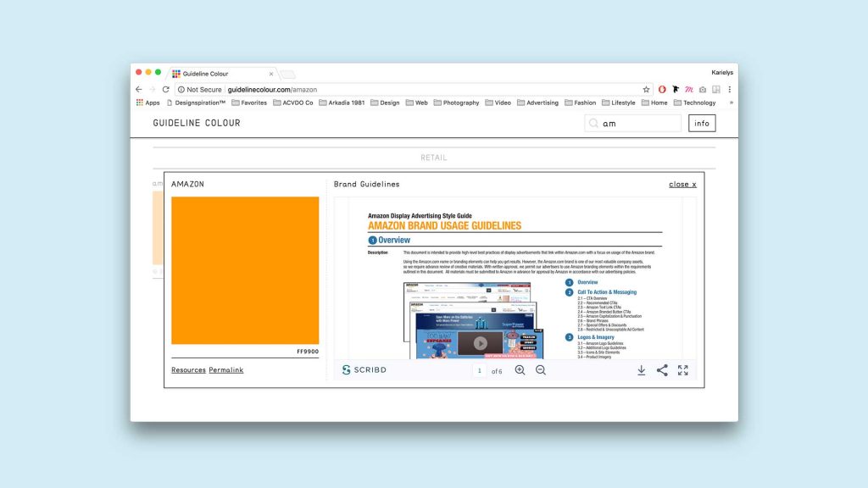Zoom out on the Scribd document
Image resolution: width=868 pixels, height=488 pixels.
(x=541, y=370)
